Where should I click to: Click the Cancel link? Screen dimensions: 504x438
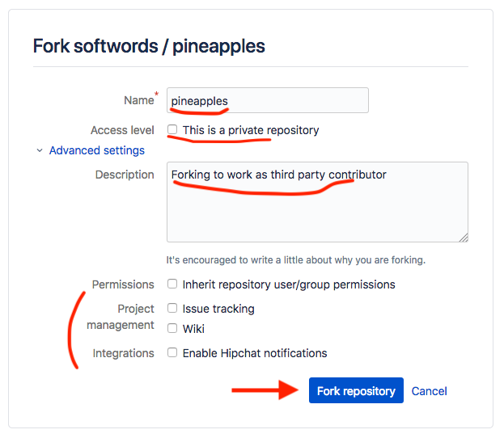(429, 391)
